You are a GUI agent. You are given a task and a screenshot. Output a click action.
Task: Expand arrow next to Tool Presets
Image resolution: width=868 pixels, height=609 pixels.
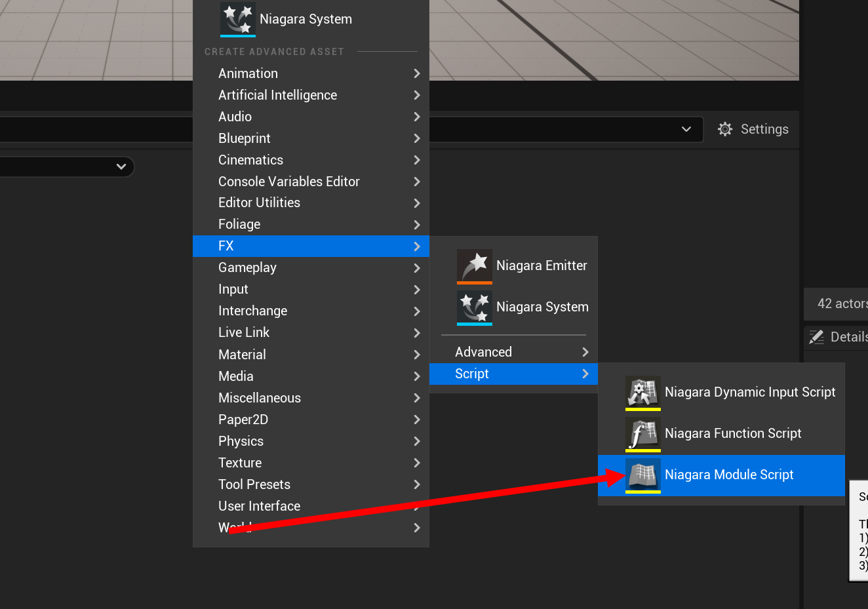pyautogui.click(x=417, y=484)
